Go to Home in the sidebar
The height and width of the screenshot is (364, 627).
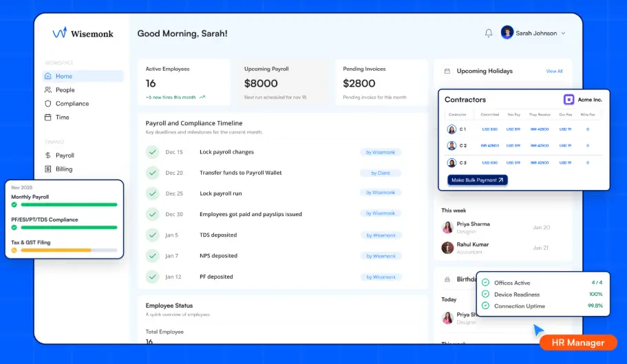pyautogui.click(x=83, y=76)
